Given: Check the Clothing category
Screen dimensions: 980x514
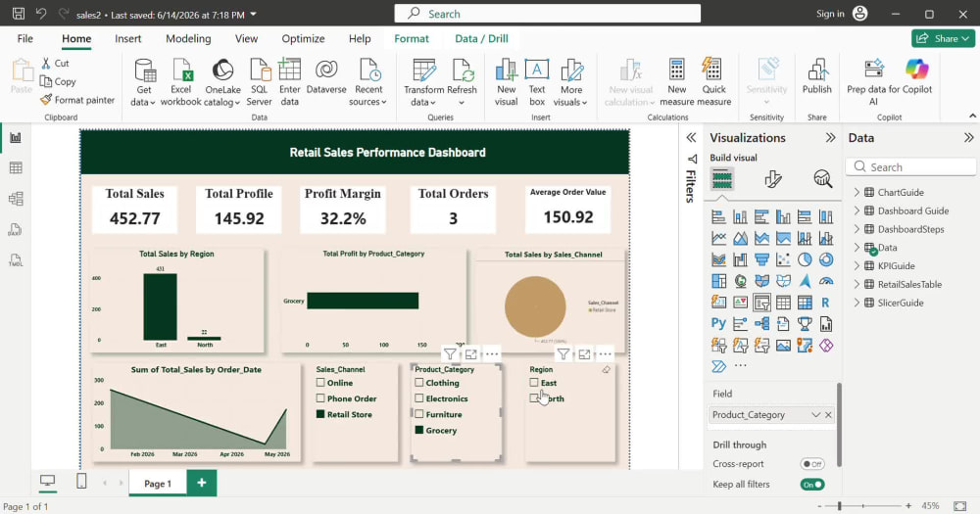Looking at the screenshot, I should [418, 383].
